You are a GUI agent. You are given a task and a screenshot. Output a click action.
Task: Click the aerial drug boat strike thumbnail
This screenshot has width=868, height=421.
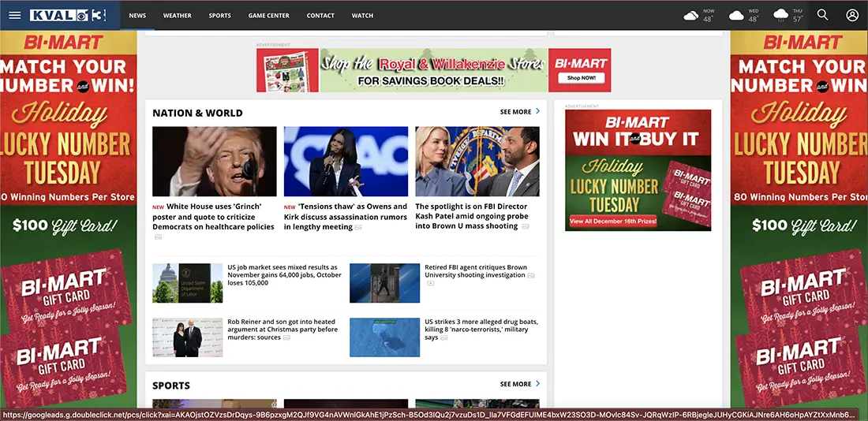point(385,337)
